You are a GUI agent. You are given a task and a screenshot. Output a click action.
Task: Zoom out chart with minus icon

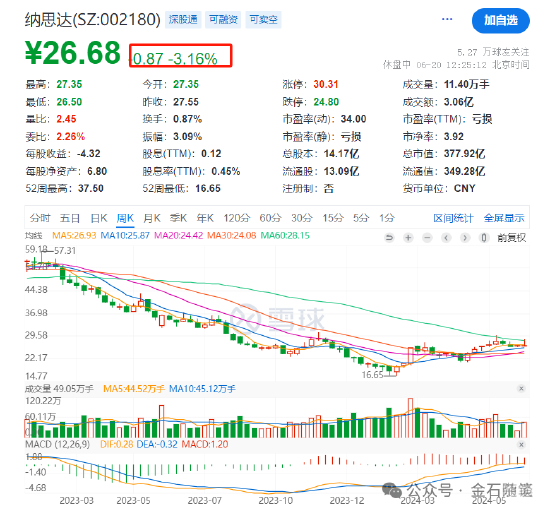[427, 238]
